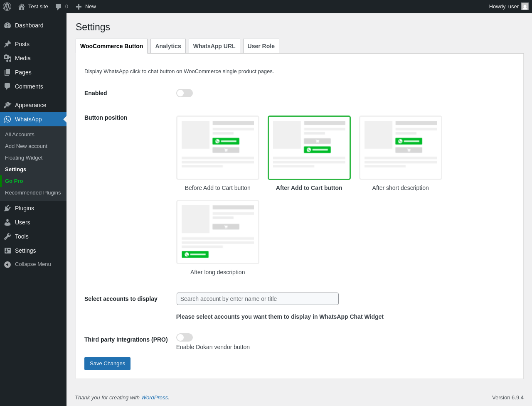
Task: Click the Test site home icon
Action: (x=22, y=7)
